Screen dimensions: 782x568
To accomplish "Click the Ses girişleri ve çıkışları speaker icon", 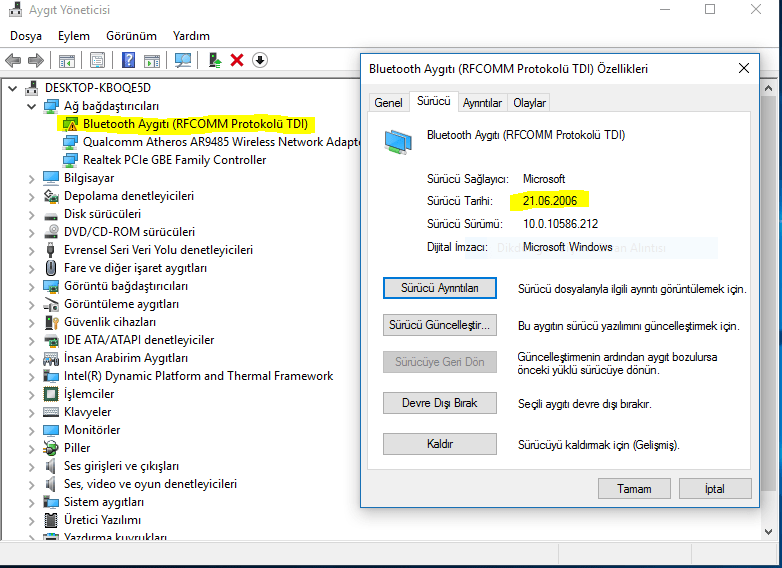I will coord(51,466).
